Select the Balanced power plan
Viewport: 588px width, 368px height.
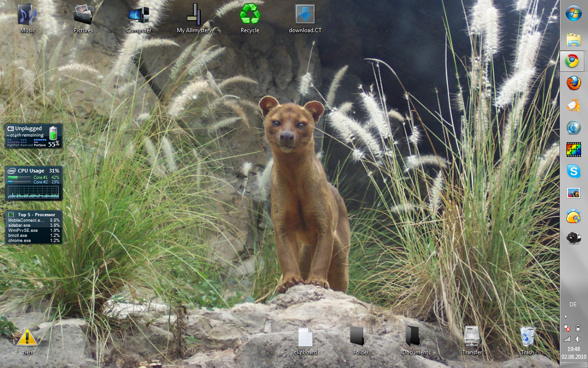tap(27, 145)
